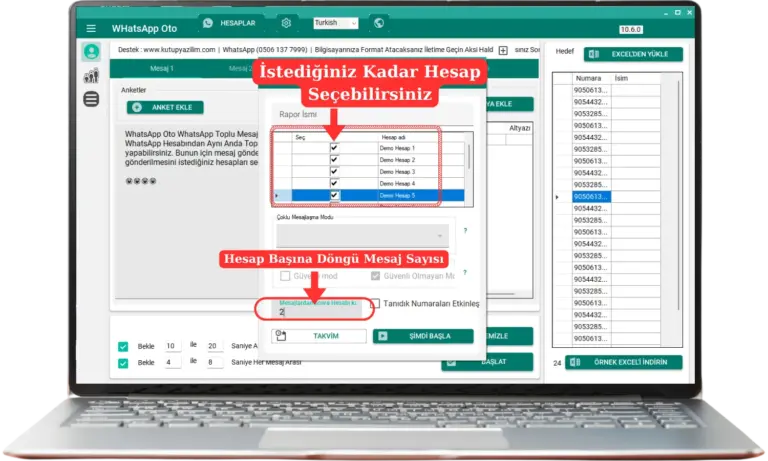Click the WhatsApp icon on HESAPLAR
Image resolution: width=768 pixels, height=461 pixels.
208,23
